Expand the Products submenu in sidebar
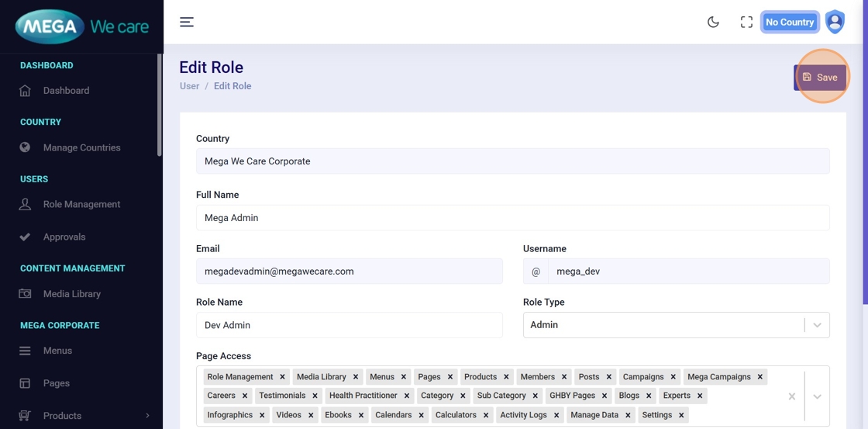Screen dimensions: 868x429 [147, 416]
